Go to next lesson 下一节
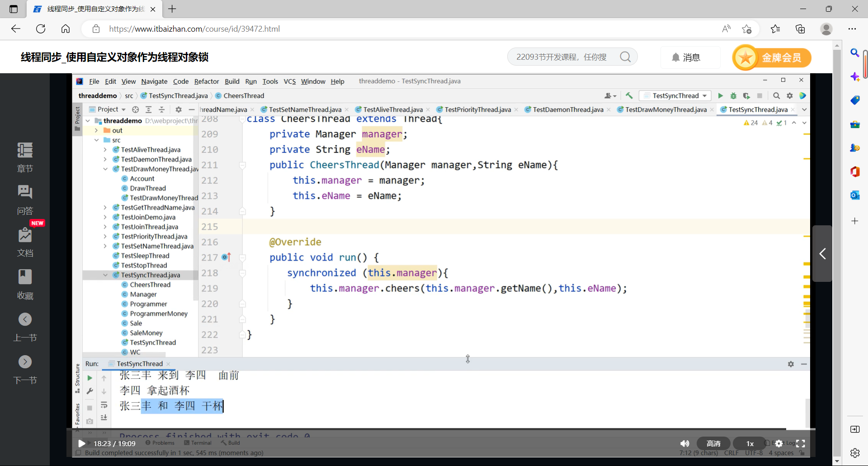 (x=25, y=370)
